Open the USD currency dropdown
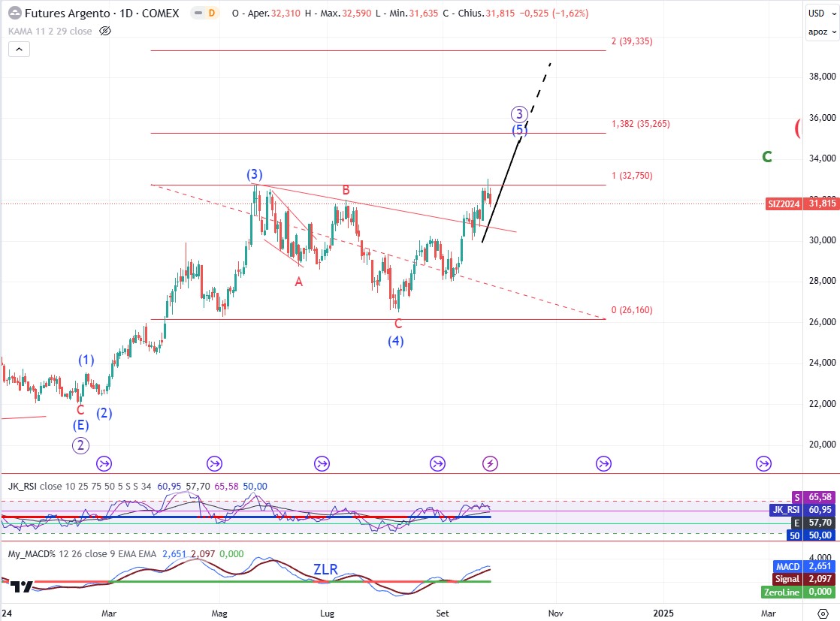The width and height of the screenshot is (840, 621). click(x=822, y=14)
